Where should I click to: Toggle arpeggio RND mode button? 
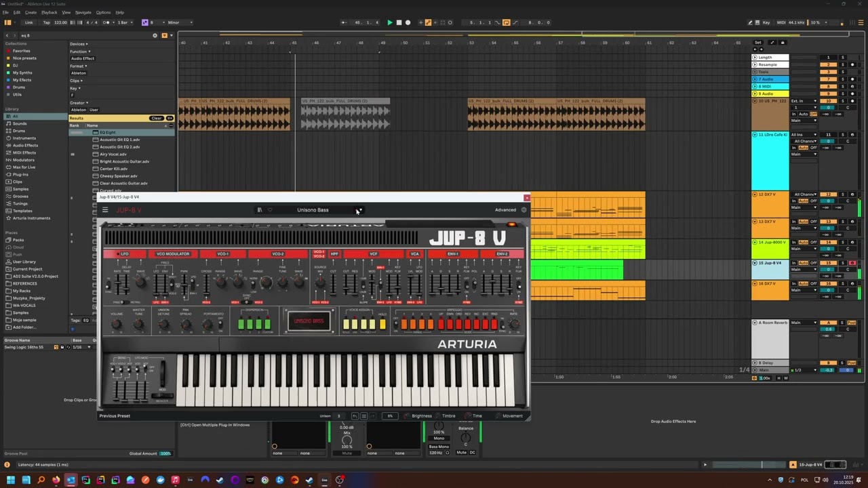494,325
